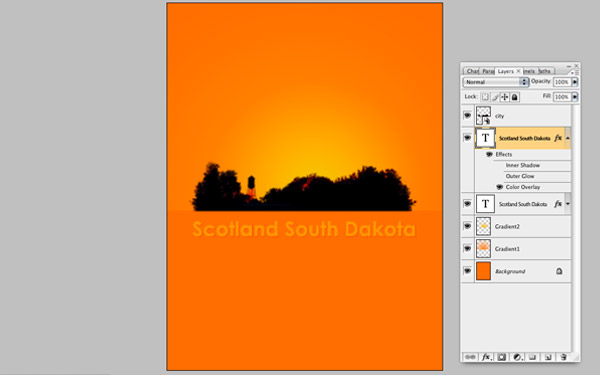Create a new group with the folder icon

pyautogui.click(x=532, y=357)
